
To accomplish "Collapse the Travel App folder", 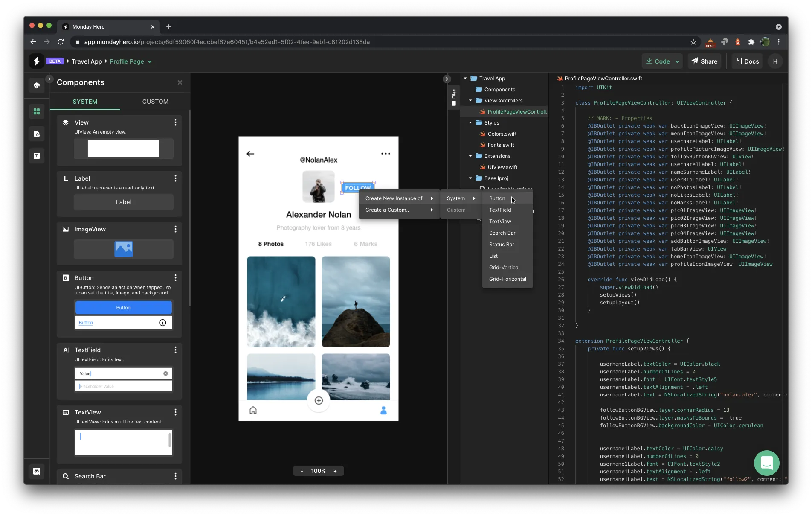I will coord(465,79).
